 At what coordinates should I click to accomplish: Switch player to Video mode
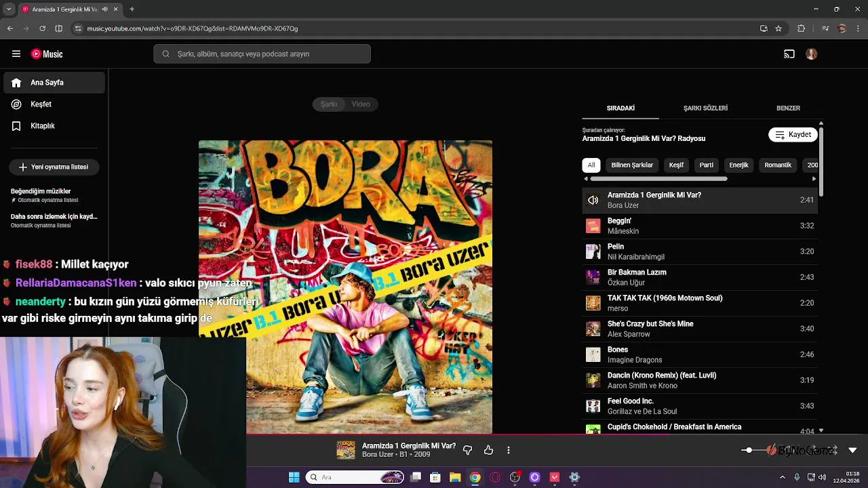(361, 104)
